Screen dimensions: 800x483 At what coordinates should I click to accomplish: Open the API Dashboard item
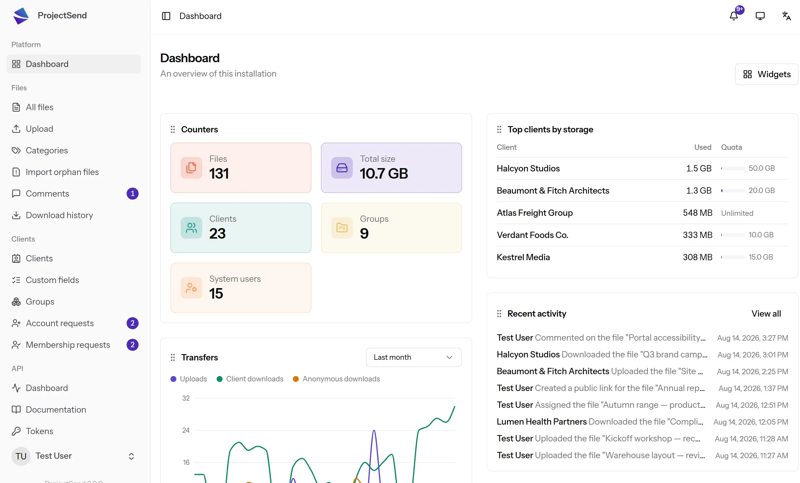tap(74, 388)
